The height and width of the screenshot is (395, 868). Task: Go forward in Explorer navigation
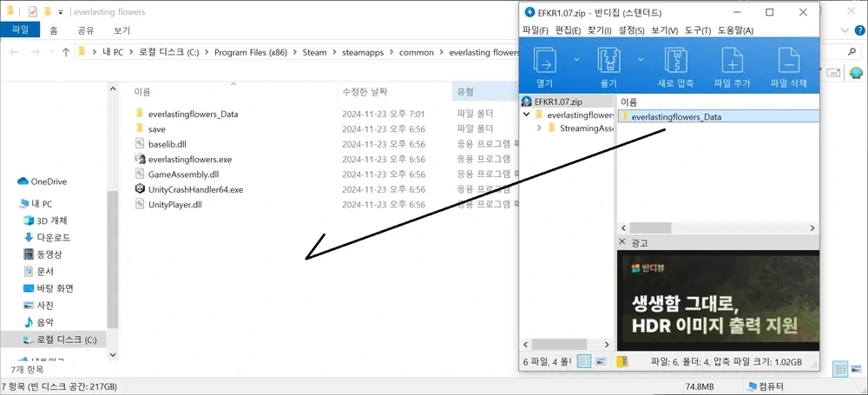click(36, 52)
